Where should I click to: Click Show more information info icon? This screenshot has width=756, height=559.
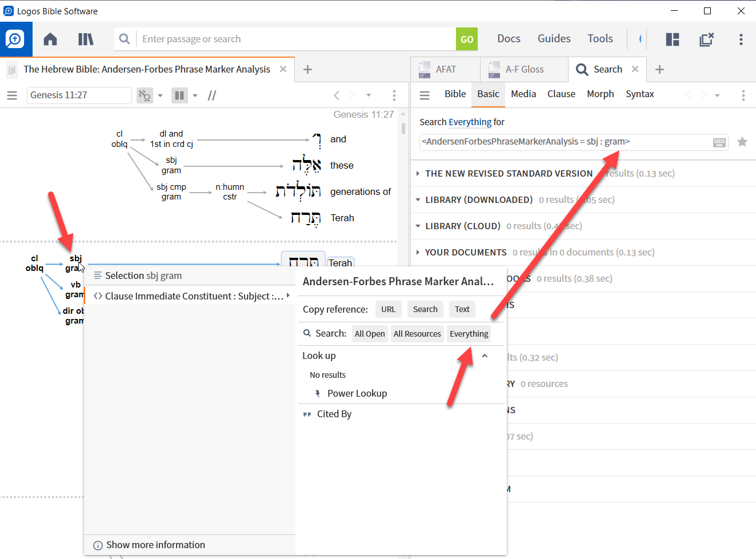(x=98, y=545)
